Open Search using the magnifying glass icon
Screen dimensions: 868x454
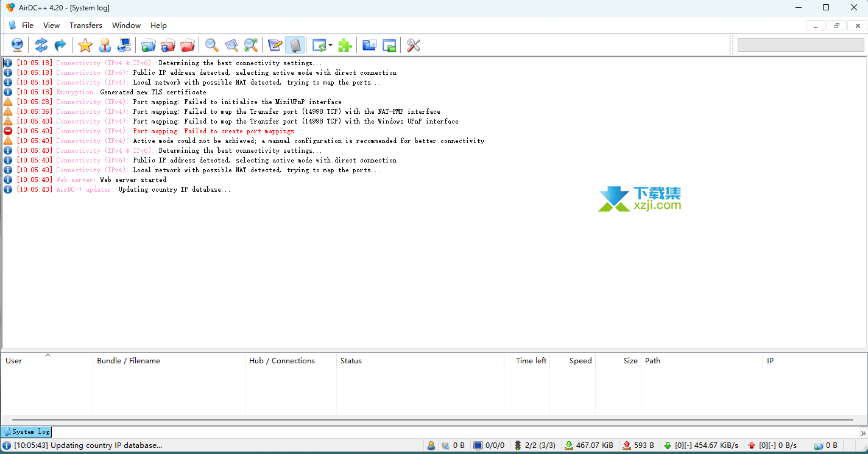[211, 45]
